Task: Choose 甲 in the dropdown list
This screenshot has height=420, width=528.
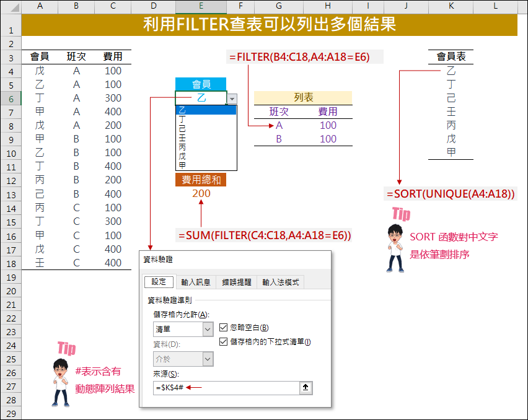Action: pyautogui.click(x=206, y=165)
